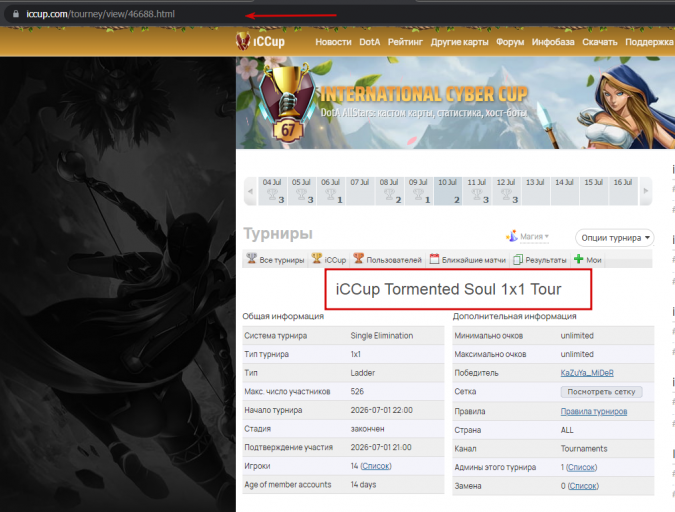675x512 pixels.
Task: Switch to the Все турниры tab
Action: click(275, 260)
